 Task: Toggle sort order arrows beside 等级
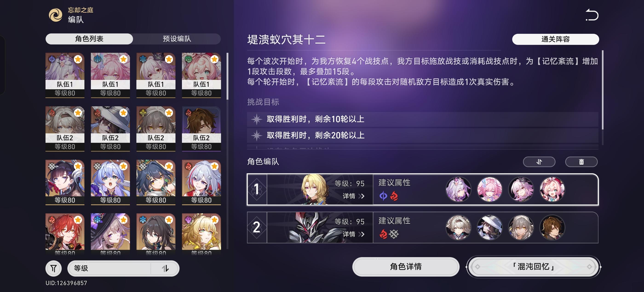coord(165,268)
